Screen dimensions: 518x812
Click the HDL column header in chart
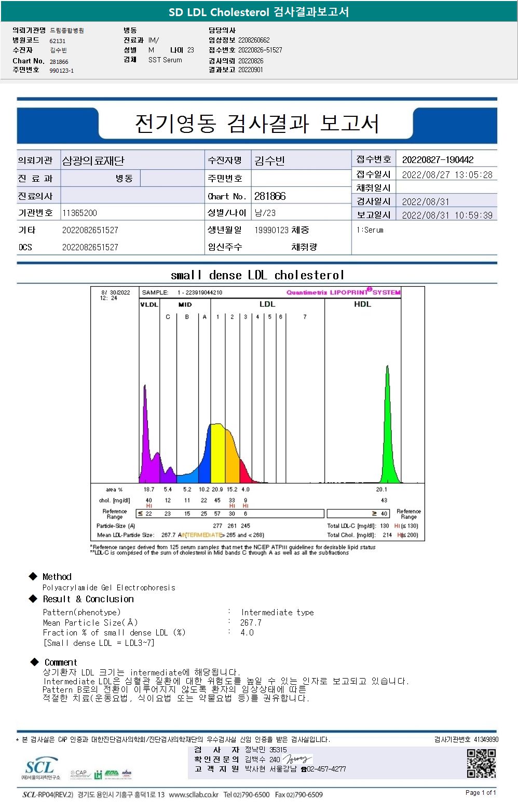(x=362, y=304)
